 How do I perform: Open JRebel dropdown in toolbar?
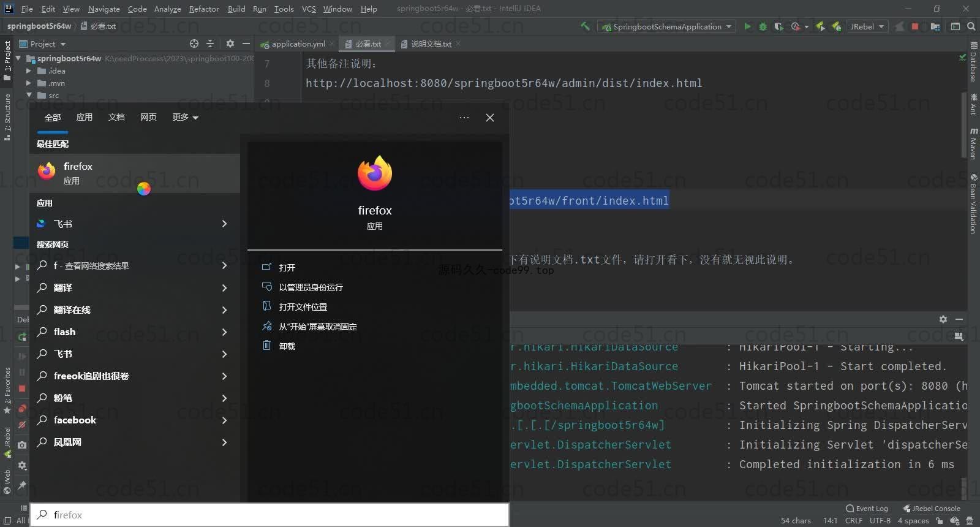click(x=867, y=26)
